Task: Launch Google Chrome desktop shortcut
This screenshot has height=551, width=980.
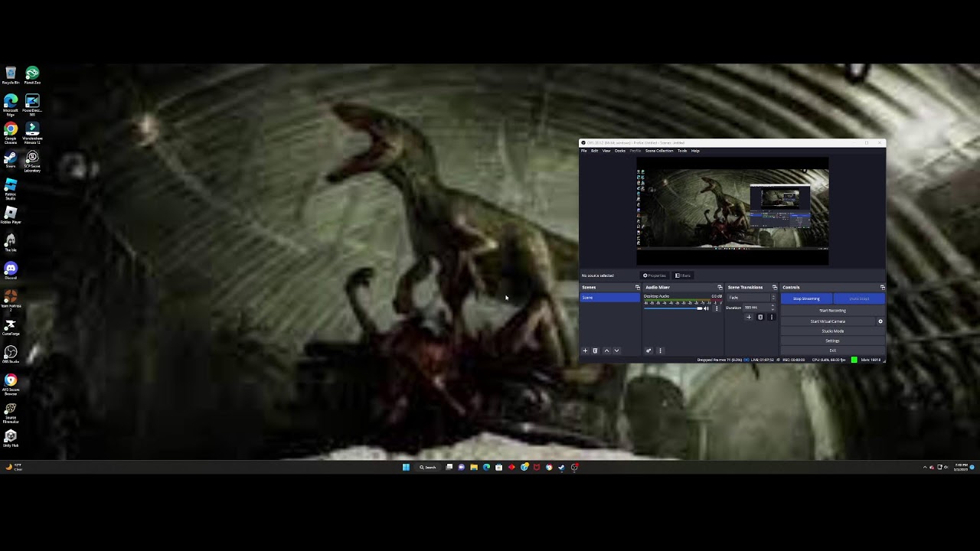Action: (x=11, y=133)
